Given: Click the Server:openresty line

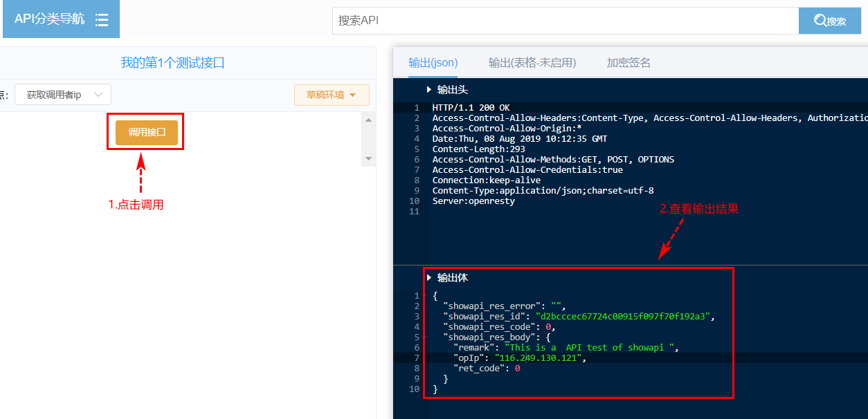Looking at the screenshot, I should [474, 201].
